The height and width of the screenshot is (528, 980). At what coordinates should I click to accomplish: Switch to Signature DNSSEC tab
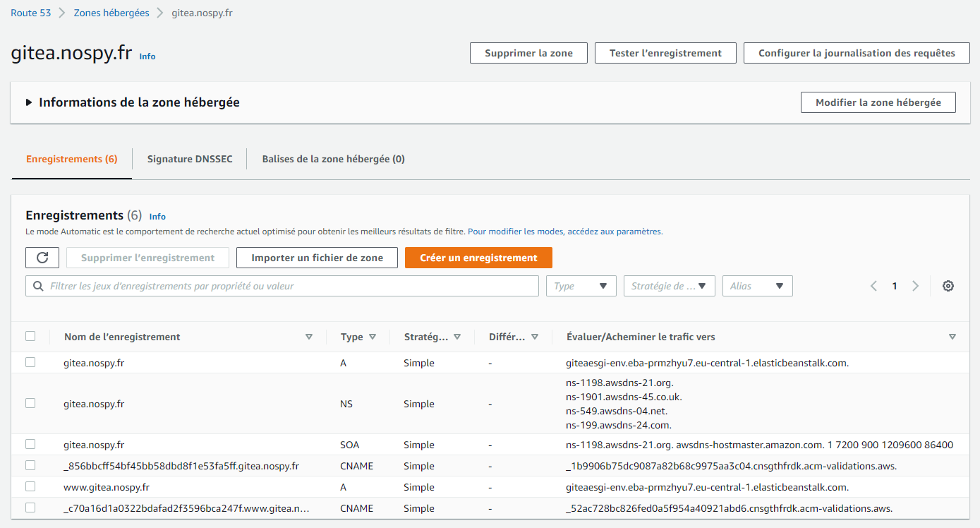(189, 159)
